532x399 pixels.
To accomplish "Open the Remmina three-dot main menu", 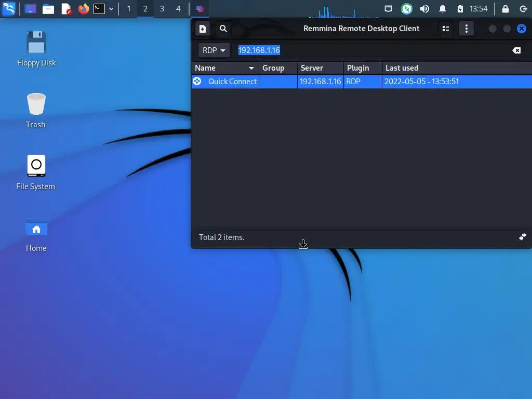I will tap(467, 29).
